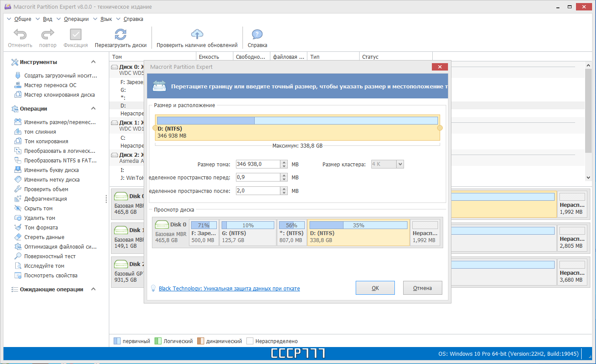Select Скрыть том operation
This screenshot has width=596, height=364.
[34, 209]
